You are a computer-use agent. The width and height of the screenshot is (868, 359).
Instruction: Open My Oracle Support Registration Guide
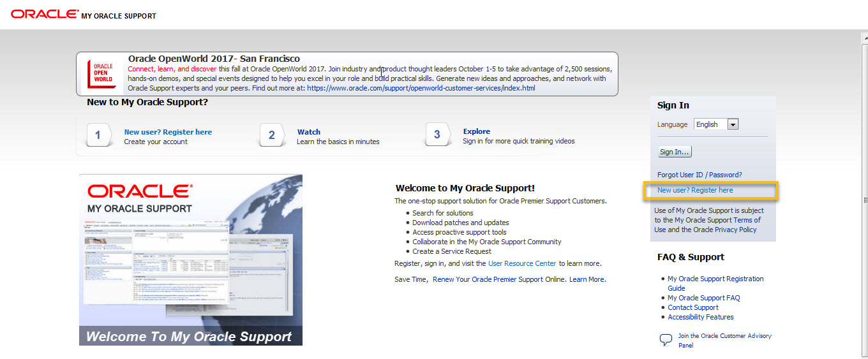(x=715, y=283)
